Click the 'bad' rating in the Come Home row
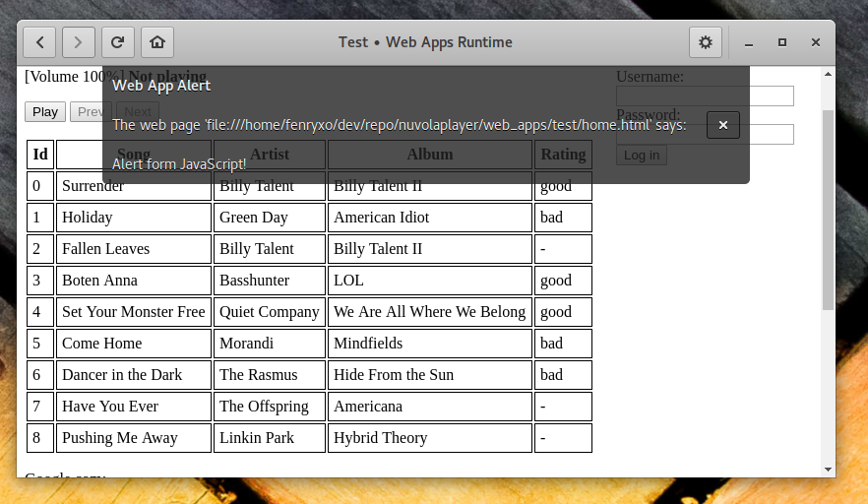This screenshot has width=868, height=504. (563, 344)
